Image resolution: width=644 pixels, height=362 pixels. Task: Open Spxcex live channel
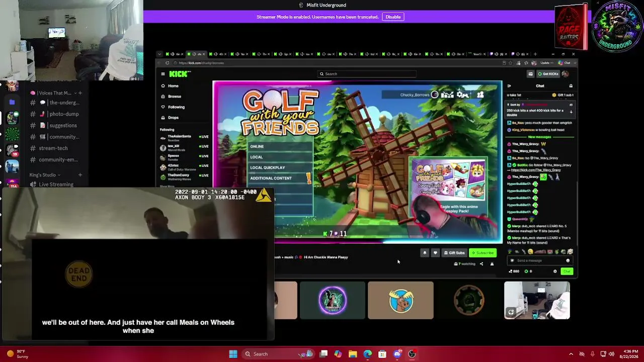[x=184, y=156]
